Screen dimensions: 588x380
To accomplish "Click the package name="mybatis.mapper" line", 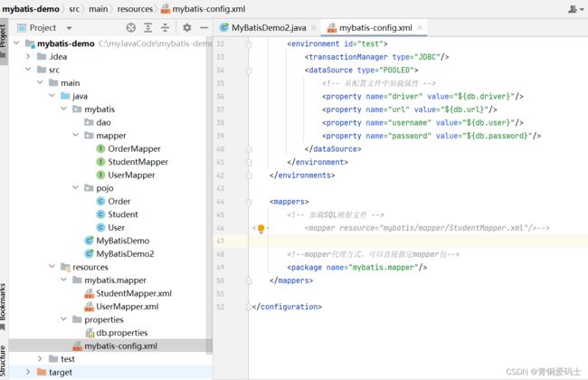I will tap(356, 267).
